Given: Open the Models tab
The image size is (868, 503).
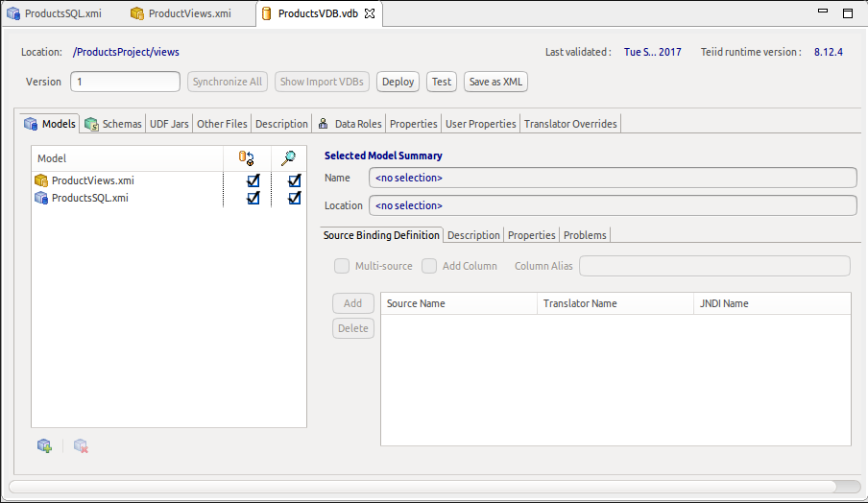Looking at the screenshot, I should 50,124.
